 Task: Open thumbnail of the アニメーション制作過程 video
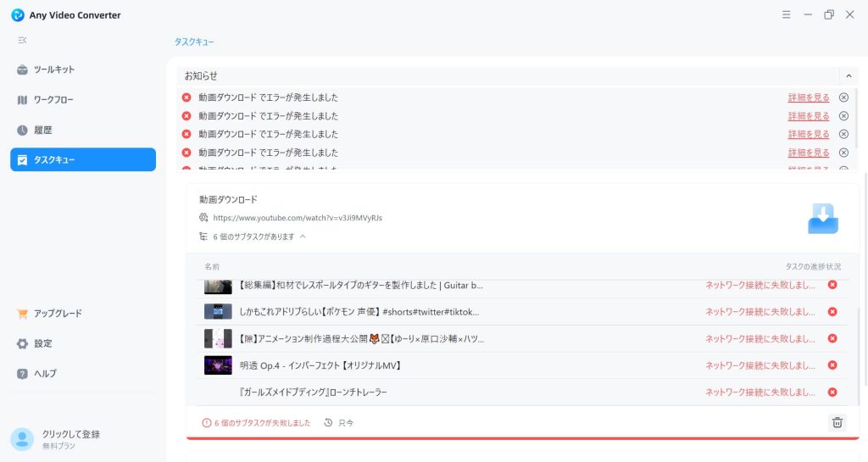(218, 338)
